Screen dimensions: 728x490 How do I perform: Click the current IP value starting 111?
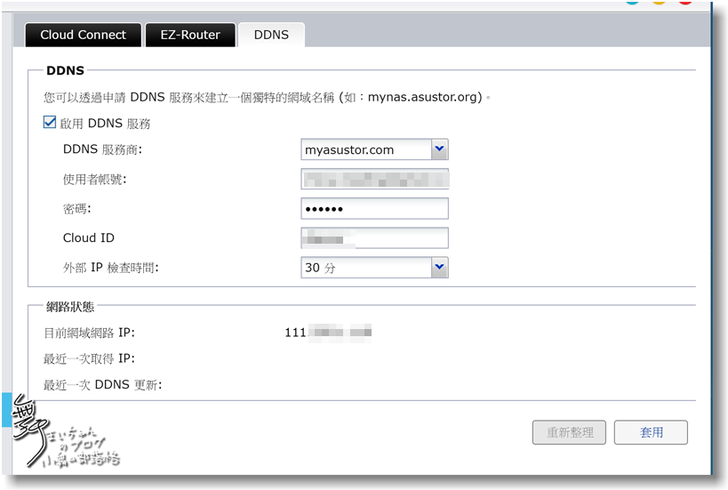(328, 333)
